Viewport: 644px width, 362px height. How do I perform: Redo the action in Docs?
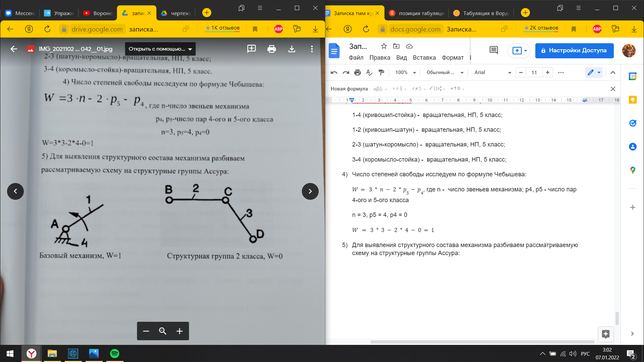click(346, 72)
